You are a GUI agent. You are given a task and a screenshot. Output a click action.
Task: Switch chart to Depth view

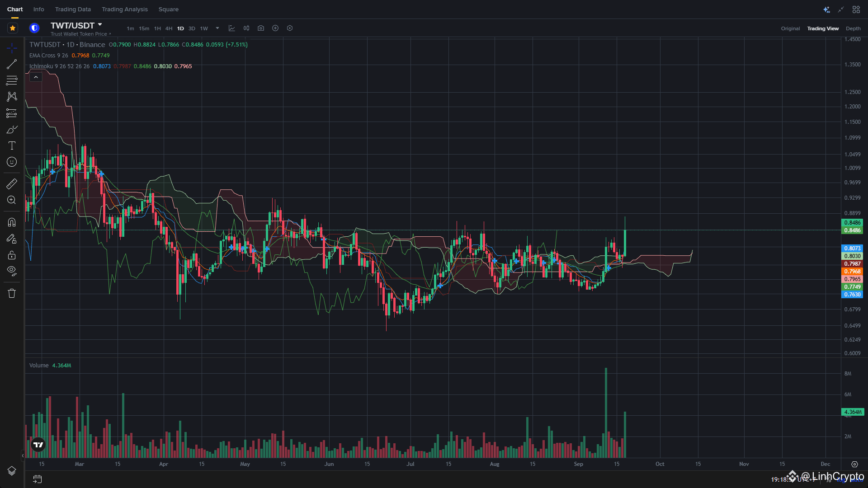(854, 28)
